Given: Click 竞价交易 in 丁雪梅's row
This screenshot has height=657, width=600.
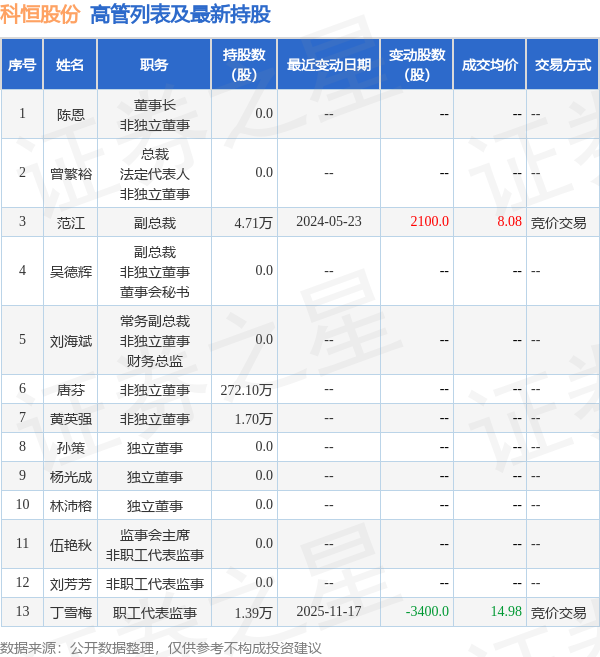Looking at the screenshot, I should pos(559,613).
